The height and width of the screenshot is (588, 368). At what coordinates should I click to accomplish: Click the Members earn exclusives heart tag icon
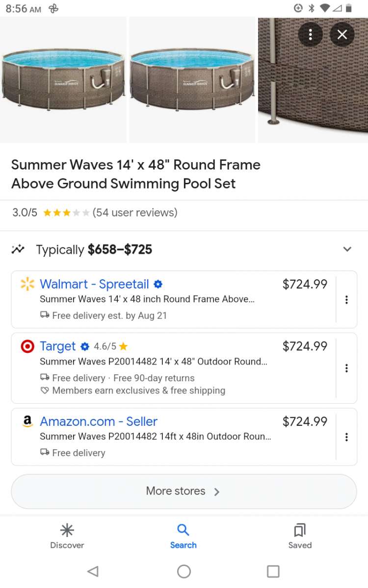tap(45, 391)
